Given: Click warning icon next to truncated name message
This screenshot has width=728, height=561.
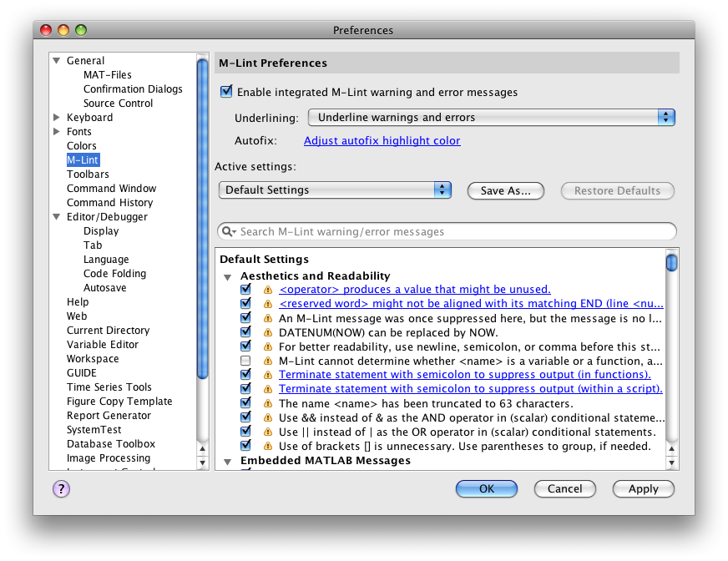Looking at the screenshot, I should coord(268,403).
